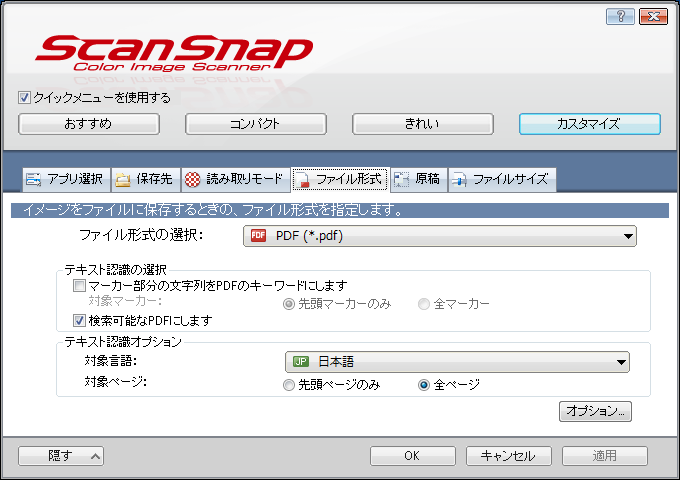Click the カスタマイズ profile button
680x480 pixels.
pyautogui.click(x=590, y=124)
